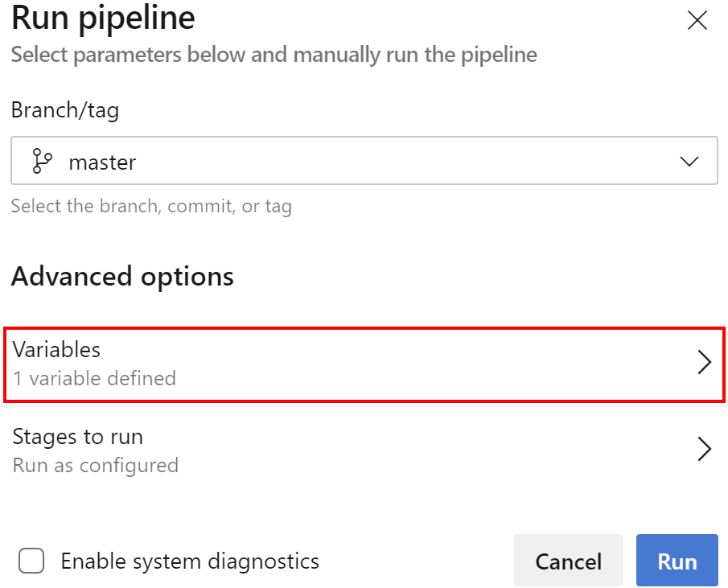The height and width of the screenshot is (588, 728).
Task: Click the 'Select parameters below' subtitle text
Action: (274, 56)
